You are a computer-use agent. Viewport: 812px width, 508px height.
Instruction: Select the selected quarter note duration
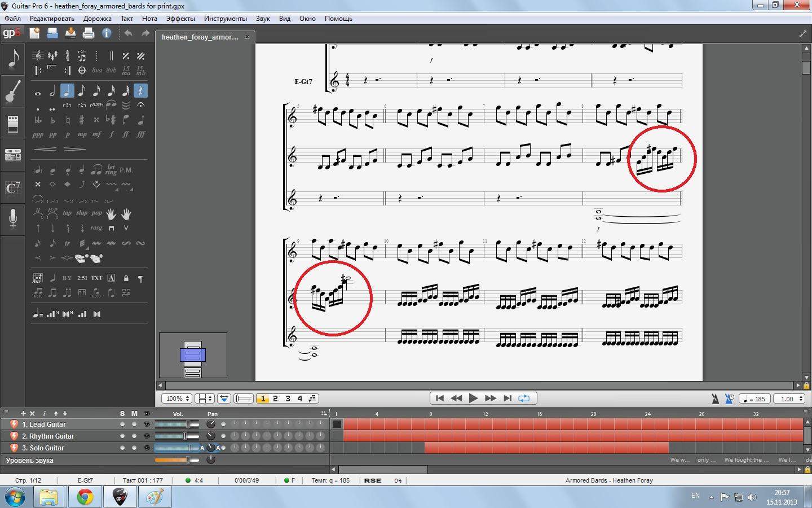(67, 91)
